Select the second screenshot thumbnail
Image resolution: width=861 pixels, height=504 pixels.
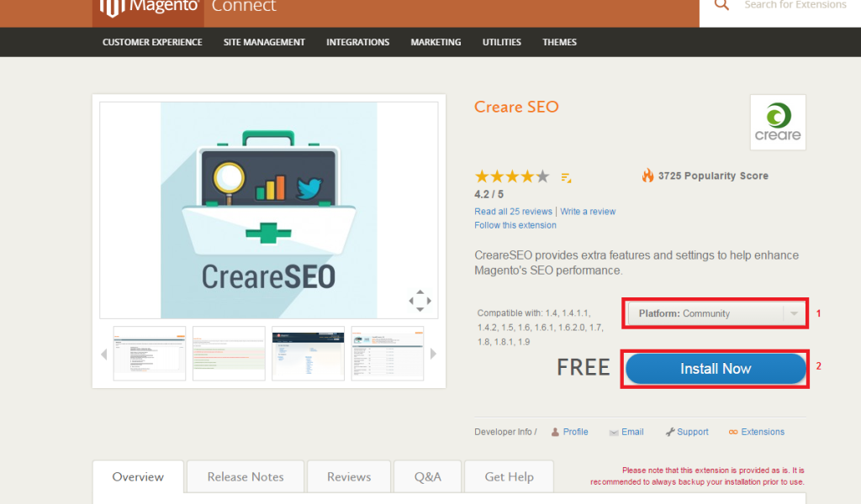pyautogui.click(x=229, y=353)
